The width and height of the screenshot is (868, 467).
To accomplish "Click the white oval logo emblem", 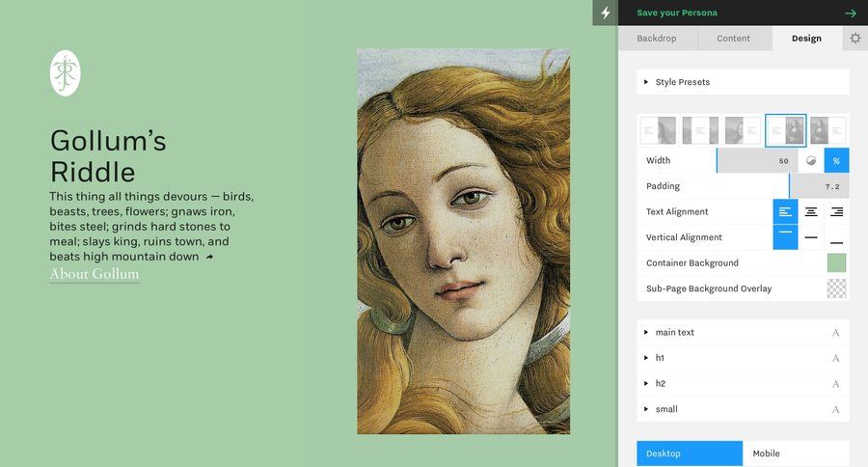I will coord(66,73).
